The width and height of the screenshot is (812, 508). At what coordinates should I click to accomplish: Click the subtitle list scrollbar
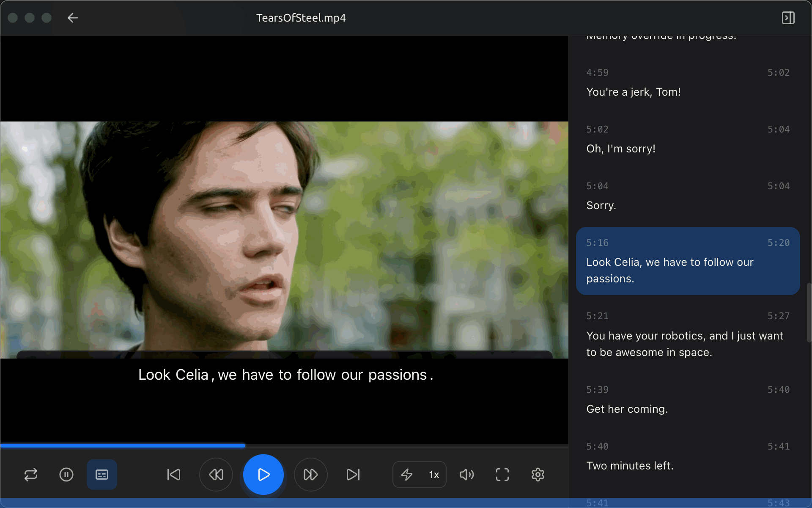click(x=809, y=312)
